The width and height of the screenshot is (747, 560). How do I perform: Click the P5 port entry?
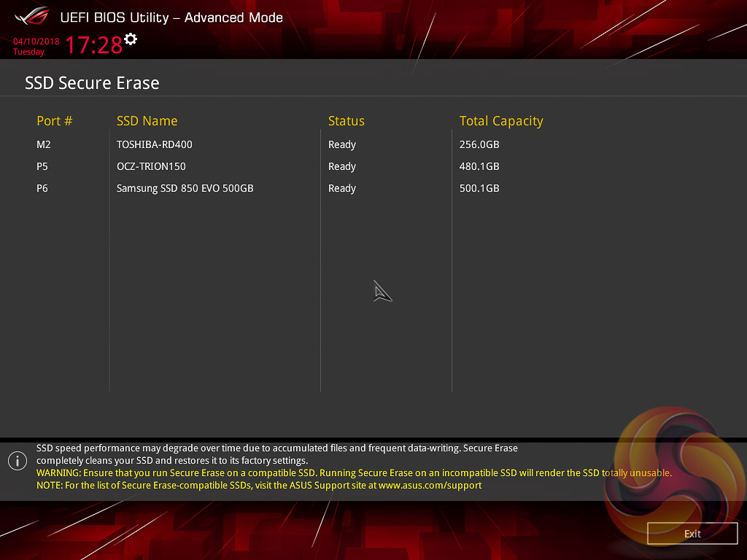(42, 166)
